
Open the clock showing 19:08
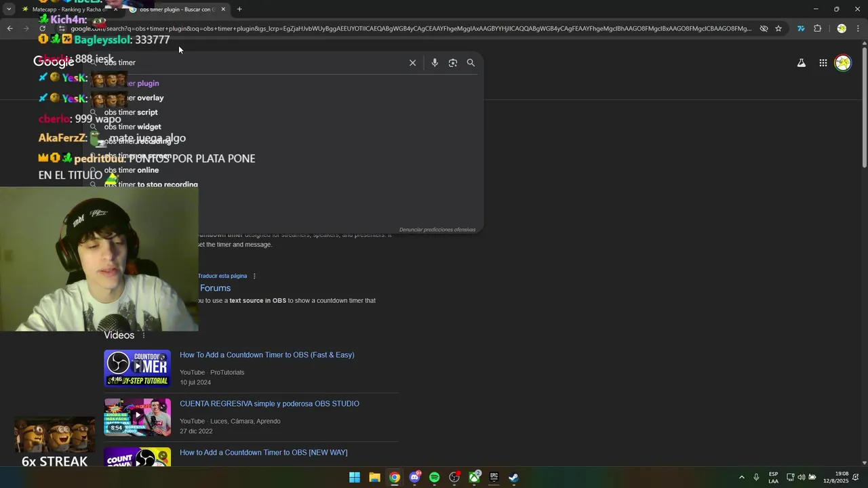[x=835, y=478]
